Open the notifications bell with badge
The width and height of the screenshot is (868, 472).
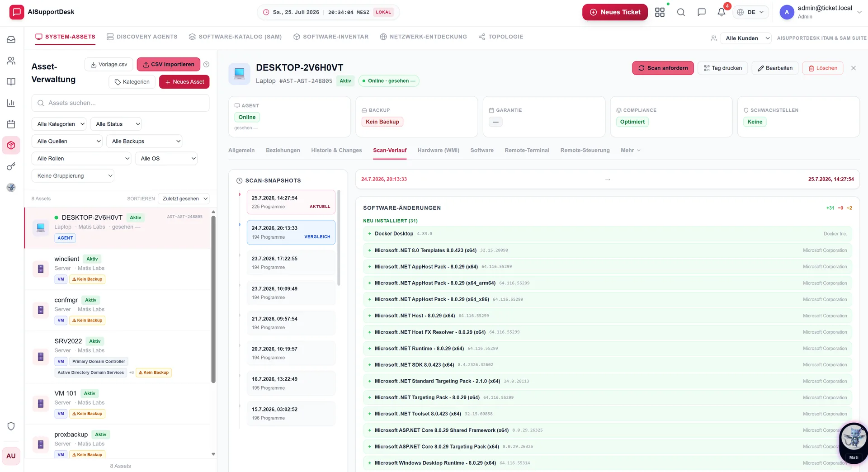(722, 12)
